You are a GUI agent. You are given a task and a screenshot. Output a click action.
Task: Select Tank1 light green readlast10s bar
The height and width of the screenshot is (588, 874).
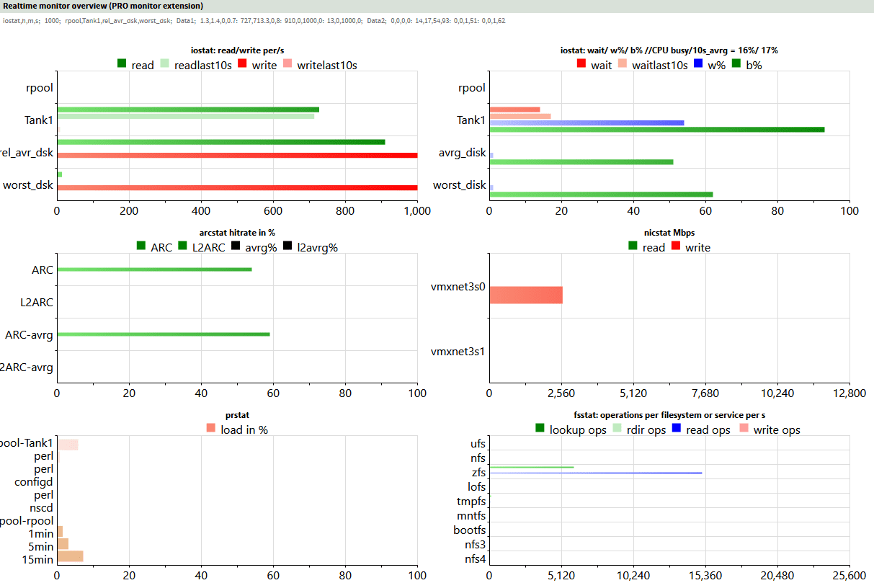click(186, 116)
